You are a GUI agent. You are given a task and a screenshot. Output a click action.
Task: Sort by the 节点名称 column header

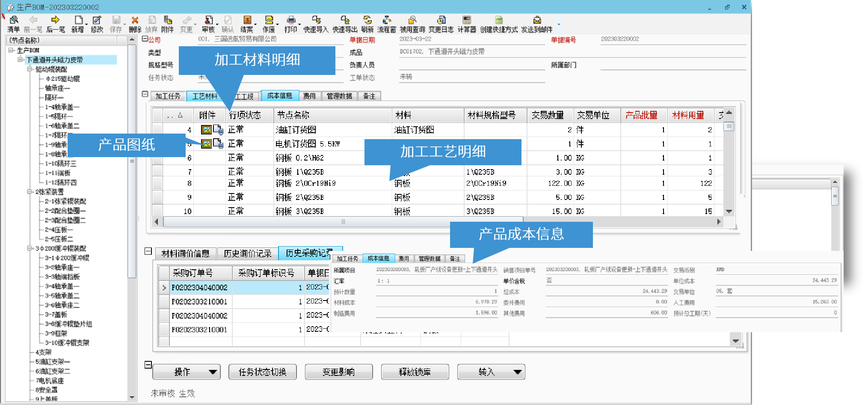click(332, 115)
